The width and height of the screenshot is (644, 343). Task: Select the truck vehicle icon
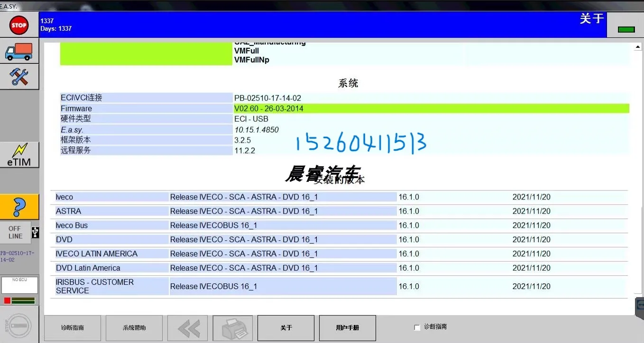coord(19,51)
